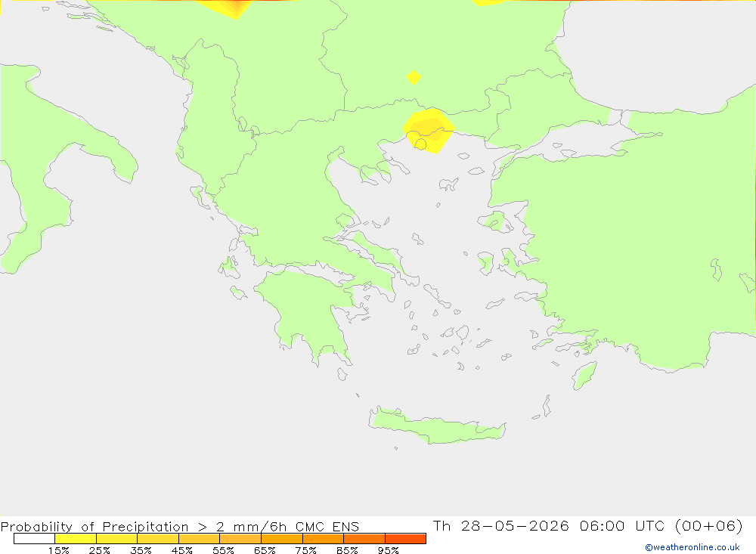The width and height of the screenshot is (756, 554).
Task: Click the '75%' legend label
Action: (x=305, y=550)
